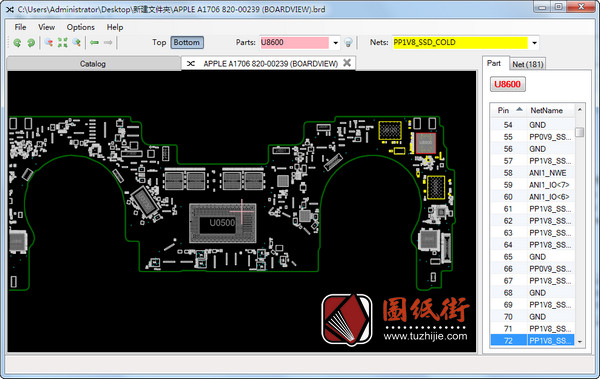
Task: Click the zoom out magnifier icon
Action: pyautogui.click(x=49, y=42)
